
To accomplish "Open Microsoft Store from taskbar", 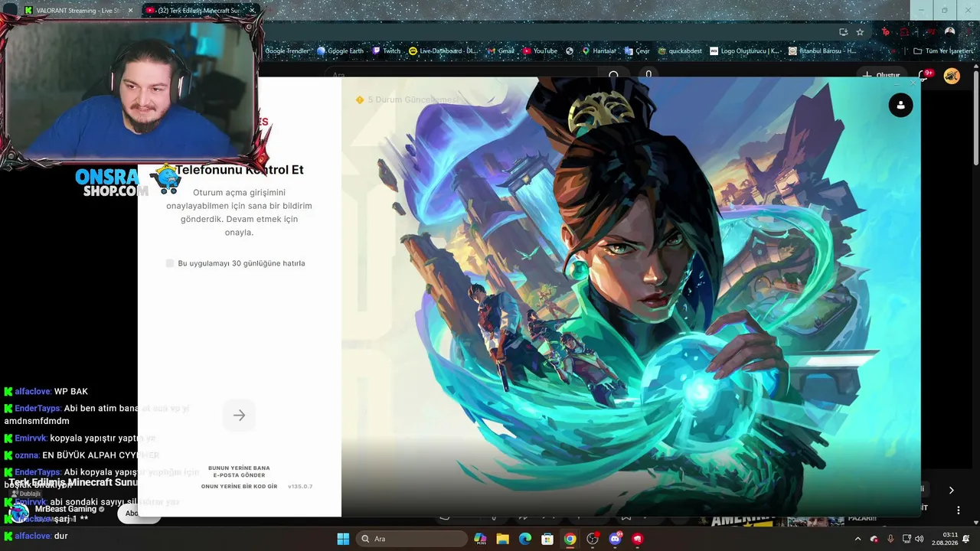I will 547,539.
